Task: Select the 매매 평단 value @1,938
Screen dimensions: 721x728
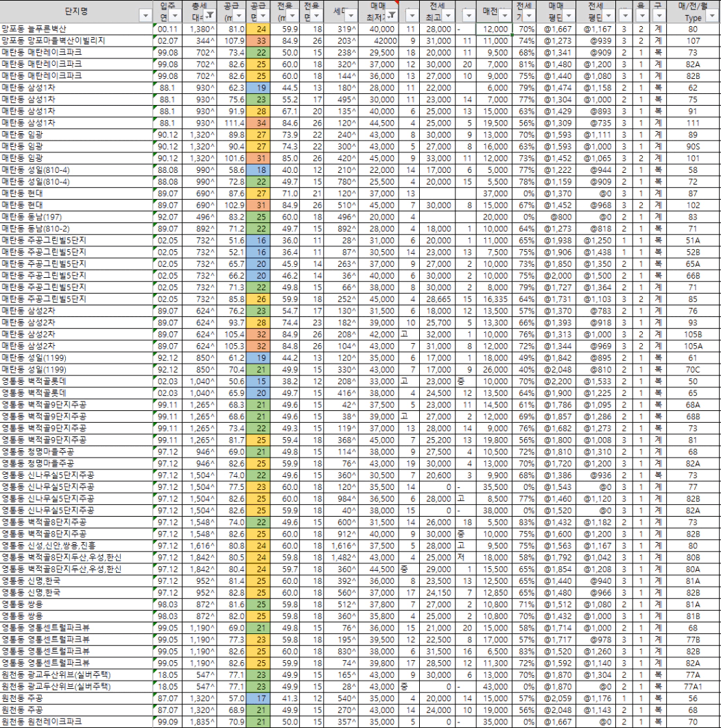Action: pos(556,241)
